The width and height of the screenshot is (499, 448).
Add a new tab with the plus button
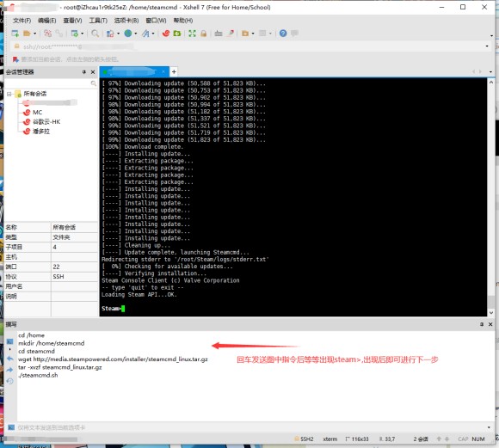[174, 72]
